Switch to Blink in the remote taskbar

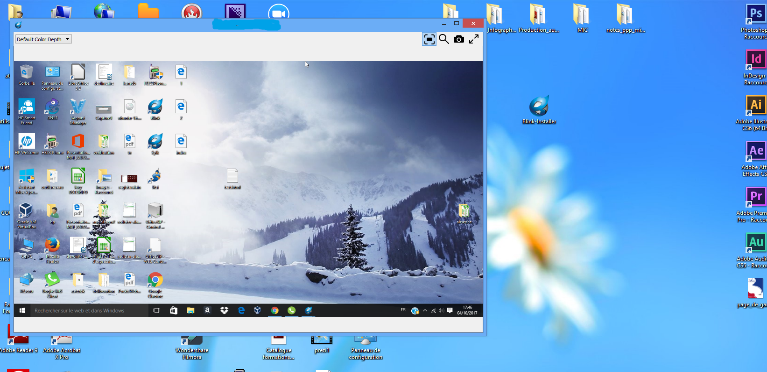click(x=309, y=310)
